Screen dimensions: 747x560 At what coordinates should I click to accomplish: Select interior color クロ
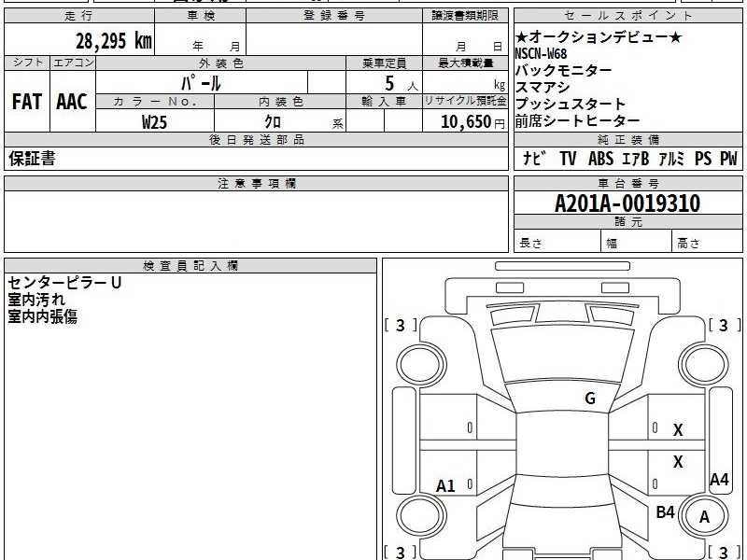[273, 122]
